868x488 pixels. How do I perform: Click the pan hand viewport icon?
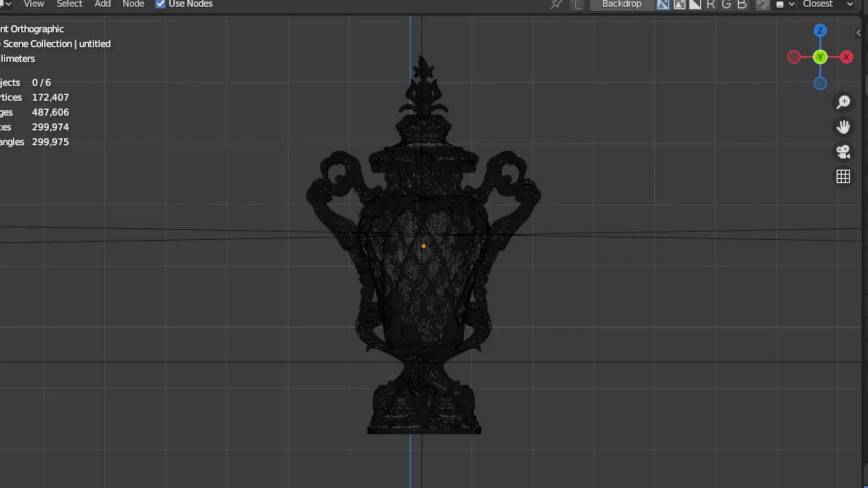coord(843,127)
